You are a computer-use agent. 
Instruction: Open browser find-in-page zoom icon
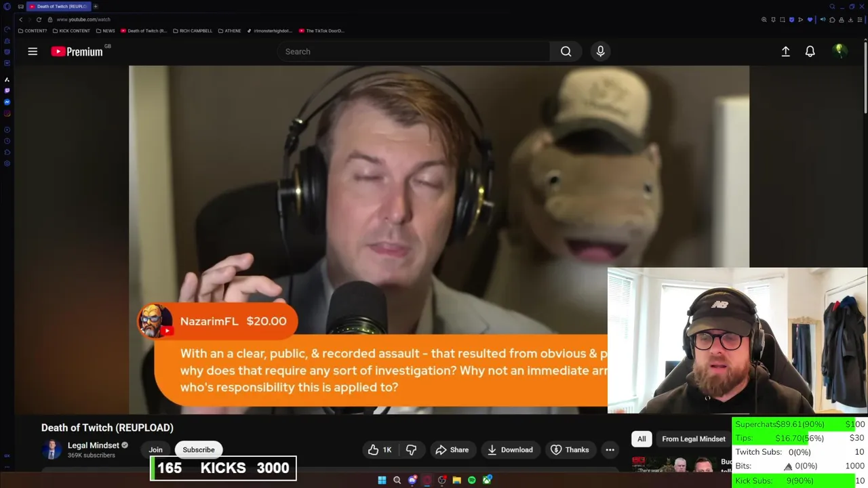(764, 20)
